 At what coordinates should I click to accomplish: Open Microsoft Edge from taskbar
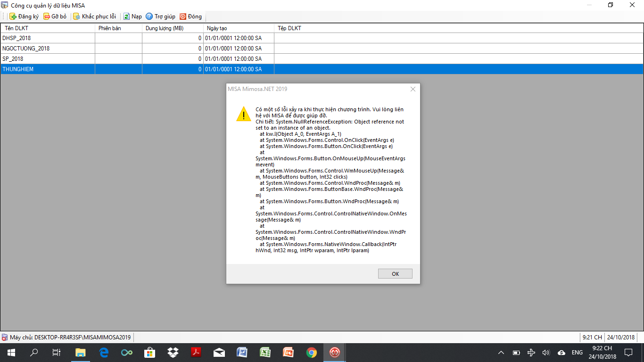point(104,353)
